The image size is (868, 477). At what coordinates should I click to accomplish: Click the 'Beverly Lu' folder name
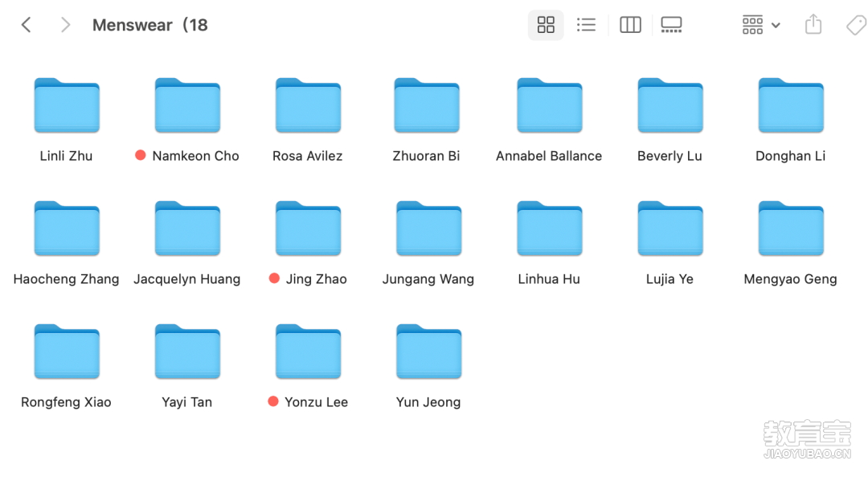[x=669, y=156]
